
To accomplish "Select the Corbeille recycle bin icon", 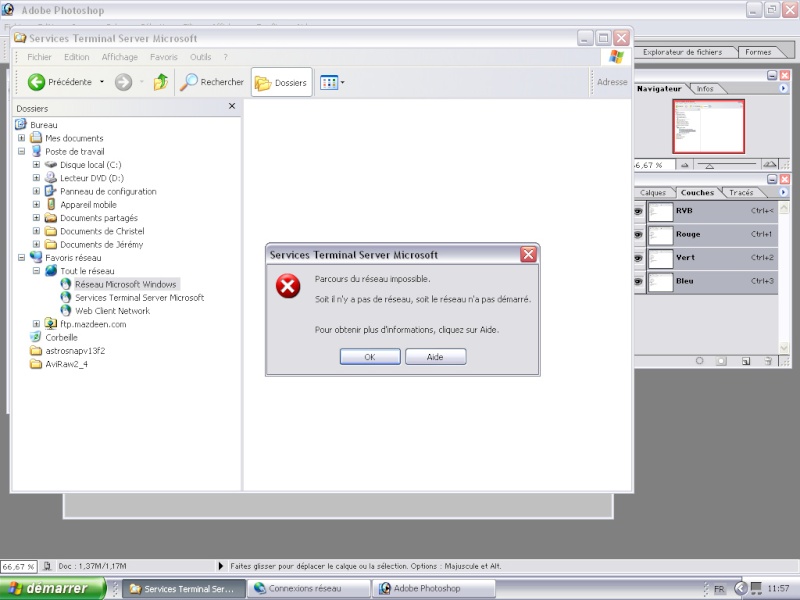I will pyautogui.click(x=36, y=337).
